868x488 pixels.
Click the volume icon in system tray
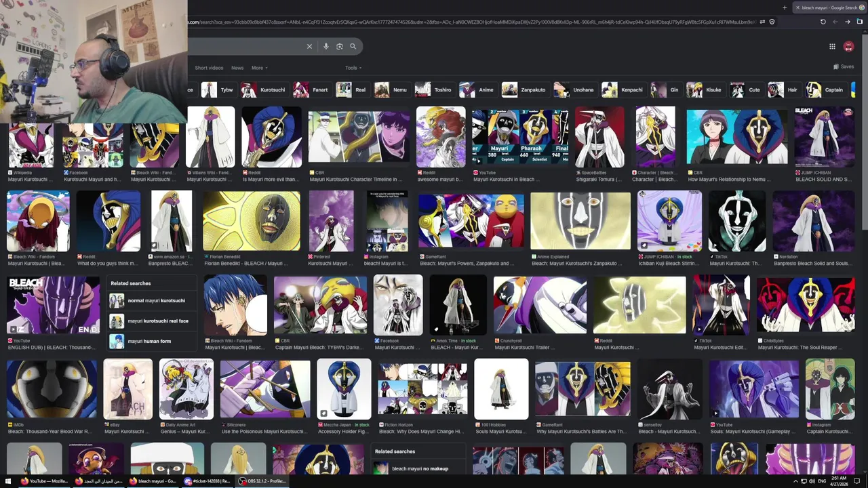coord(812,481)
